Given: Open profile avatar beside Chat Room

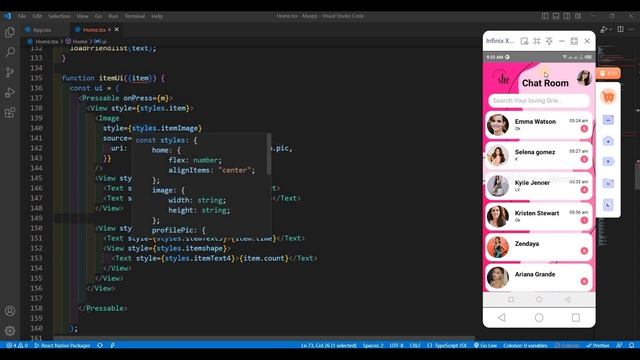Looking at the screenshot, I should [x=584, y=78].
